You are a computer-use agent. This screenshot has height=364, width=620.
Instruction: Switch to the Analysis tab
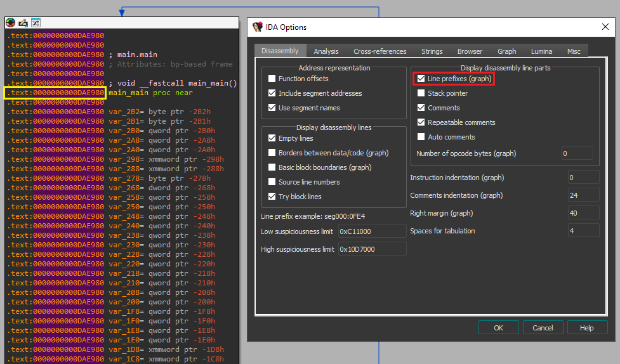click(326, 51)
